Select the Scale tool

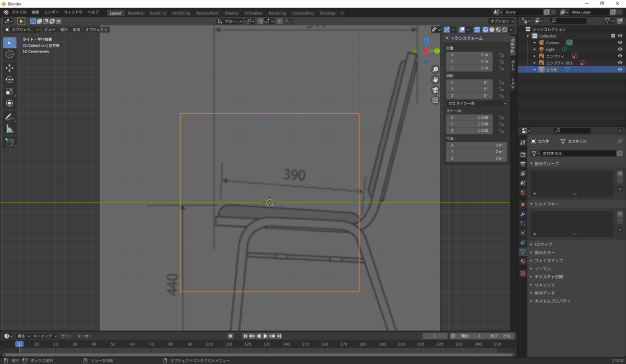click(9, 92)
